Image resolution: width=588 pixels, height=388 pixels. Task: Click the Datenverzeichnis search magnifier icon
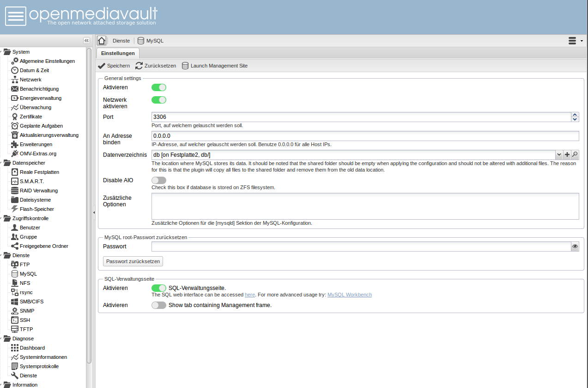click(575, 155)
